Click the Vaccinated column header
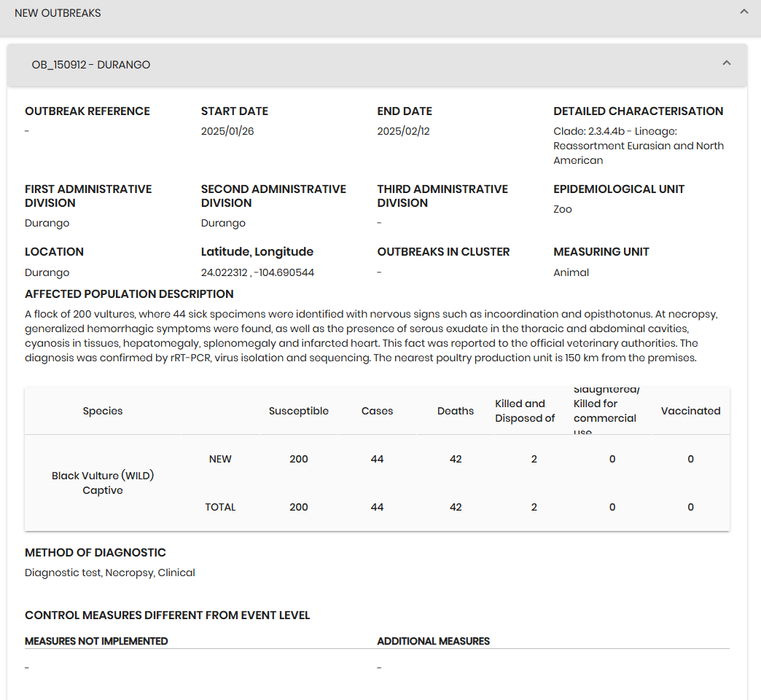Image resolution: width=761 pixels, height=700 pixels. 690,411
